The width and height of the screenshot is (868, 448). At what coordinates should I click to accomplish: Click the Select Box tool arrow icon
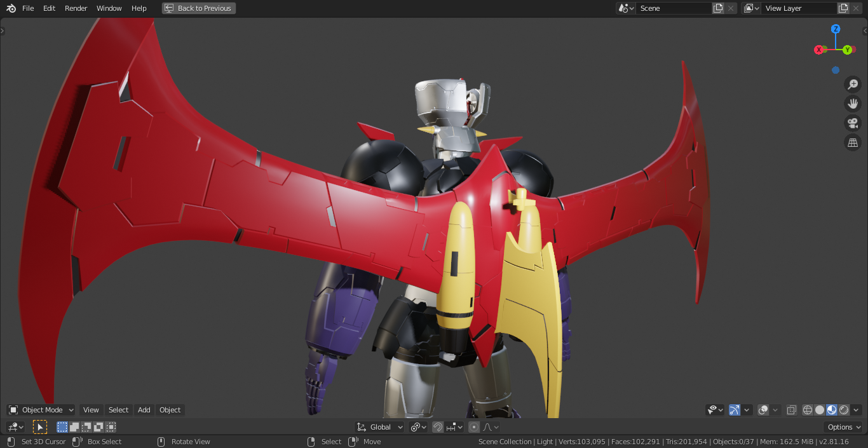[x=40, y=427]
